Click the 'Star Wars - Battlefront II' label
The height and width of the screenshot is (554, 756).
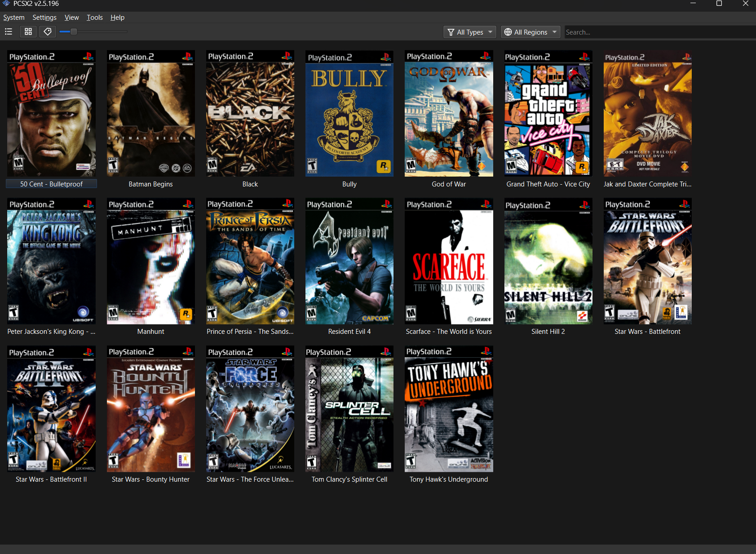pyautogui.click(x=51, y=479)
